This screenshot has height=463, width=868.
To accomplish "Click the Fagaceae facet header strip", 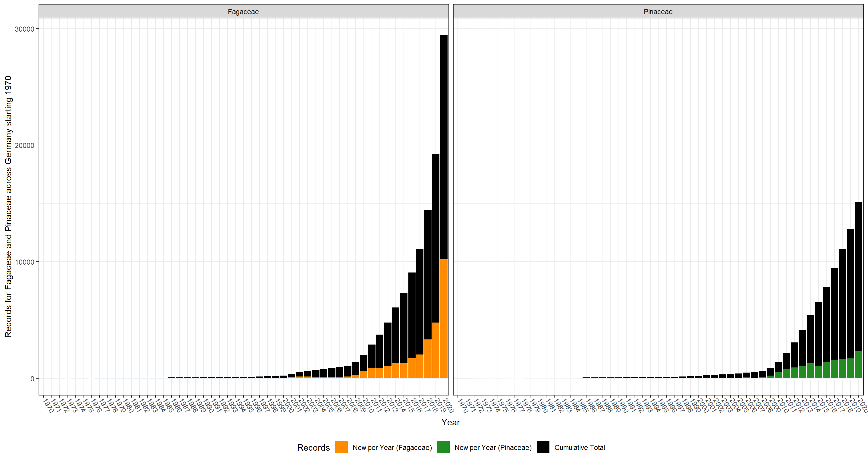I will [x=243, y=11].
